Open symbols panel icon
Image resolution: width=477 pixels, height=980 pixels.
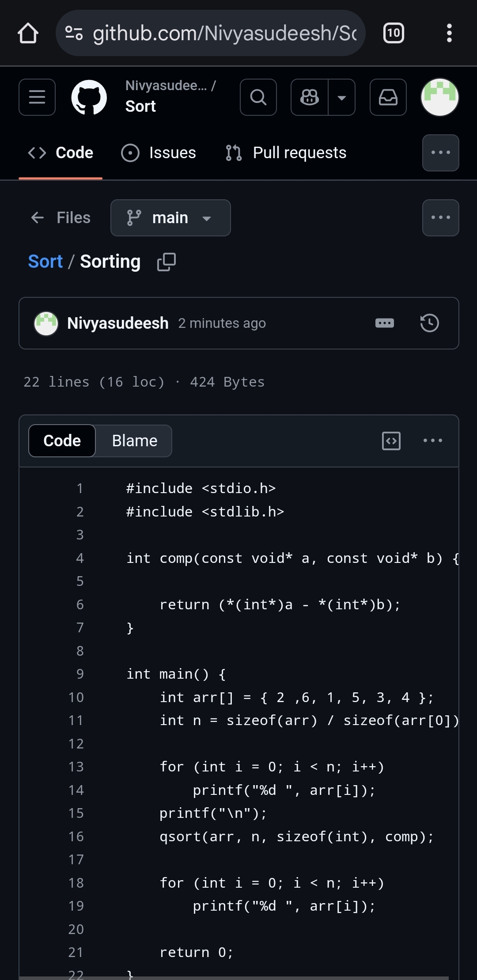point(391,441)
